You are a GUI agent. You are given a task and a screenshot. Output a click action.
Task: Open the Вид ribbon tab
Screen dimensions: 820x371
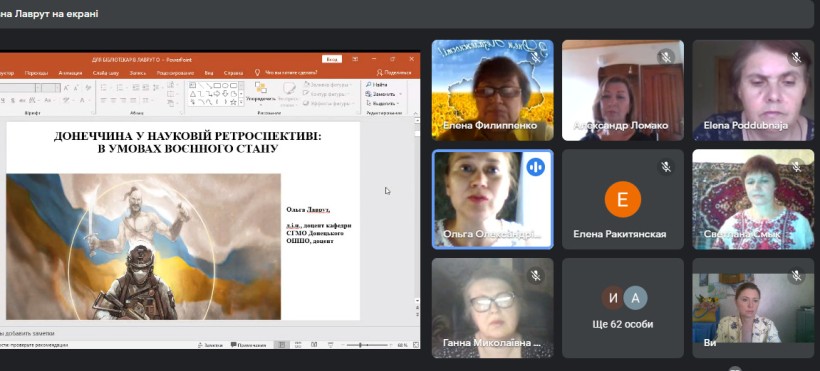(209, 73)
